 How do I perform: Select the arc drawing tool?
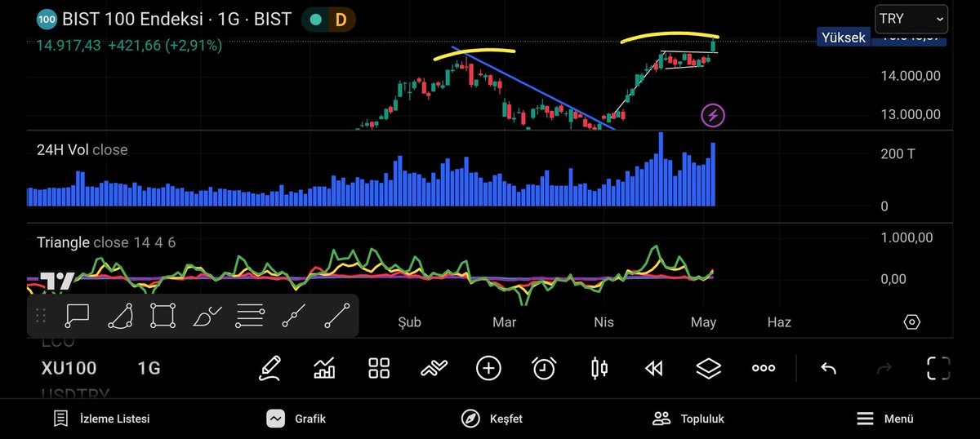(x=120, y=315)
